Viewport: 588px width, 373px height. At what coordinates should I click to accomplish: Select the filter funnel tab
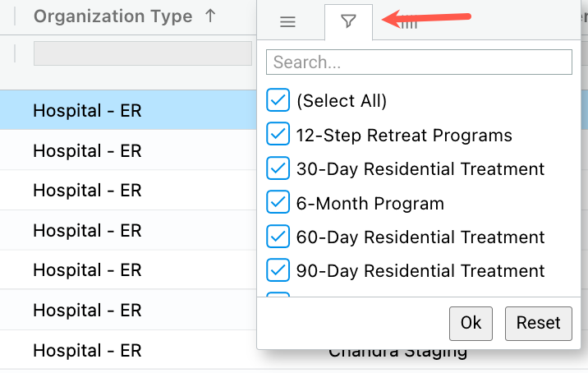[348, 22]
